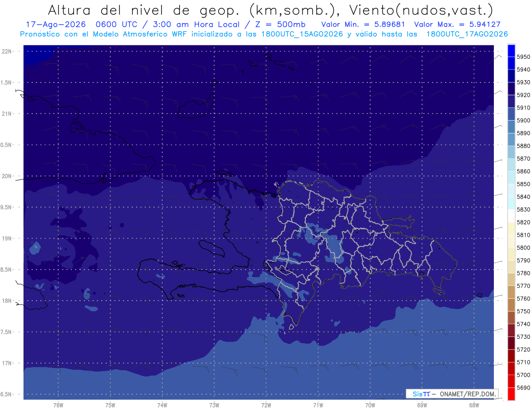
Task: Click legend value '5900'
Action: (523, 121)
